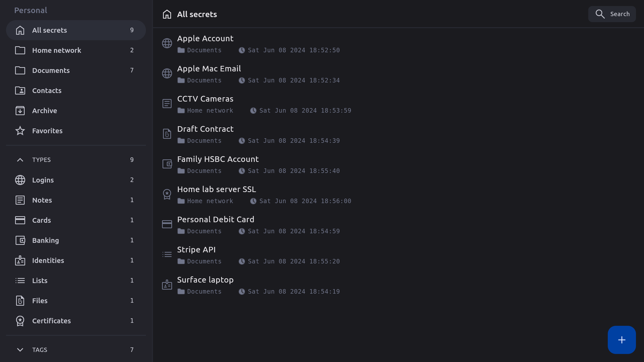Click the blue add secret plus button

point(622,340)
